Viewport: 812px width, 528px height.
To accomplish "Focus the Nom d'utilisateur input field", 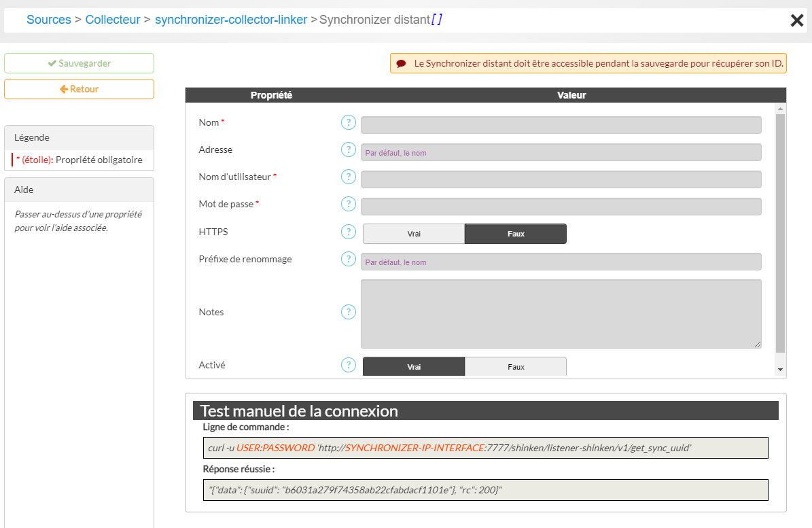I will pos(561,179).
